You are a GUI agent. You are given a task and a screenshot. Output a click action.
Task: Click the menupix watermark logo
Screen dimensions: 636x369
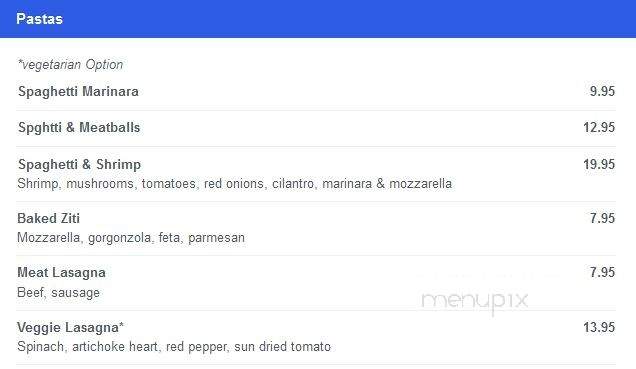[475, 302]
